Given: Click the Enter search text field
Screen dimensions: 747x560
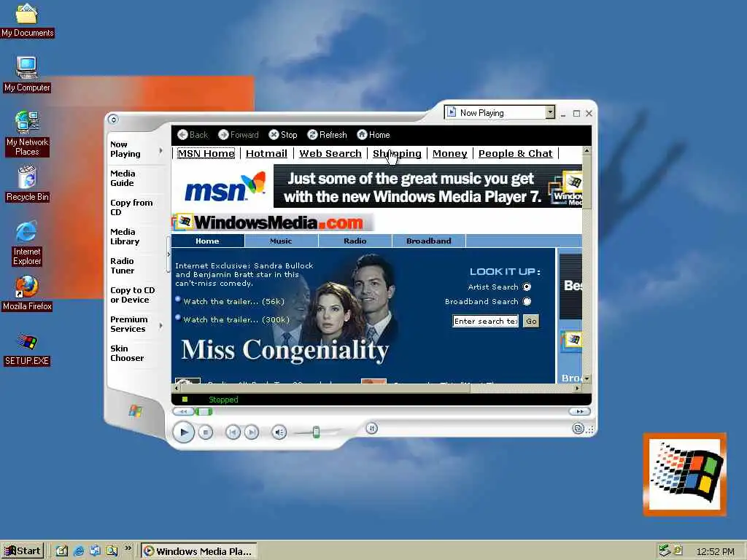Looking at the screenshot, I should click(x=485, y=321).
